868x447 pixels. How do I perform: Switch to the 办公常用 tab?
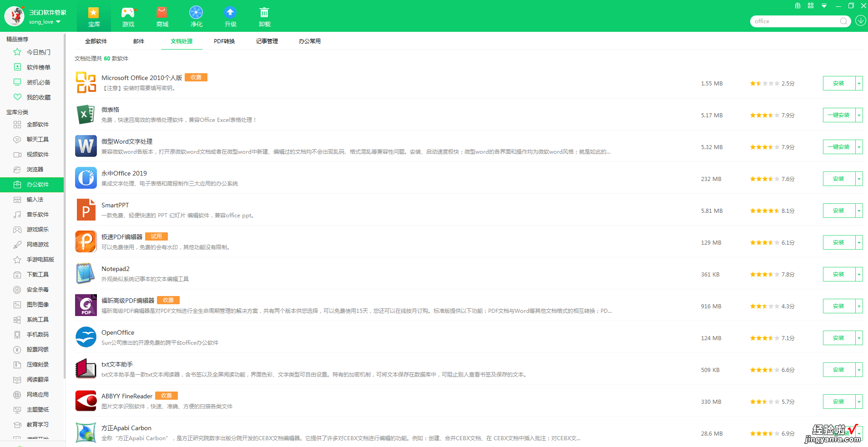(x=310, y=41)
